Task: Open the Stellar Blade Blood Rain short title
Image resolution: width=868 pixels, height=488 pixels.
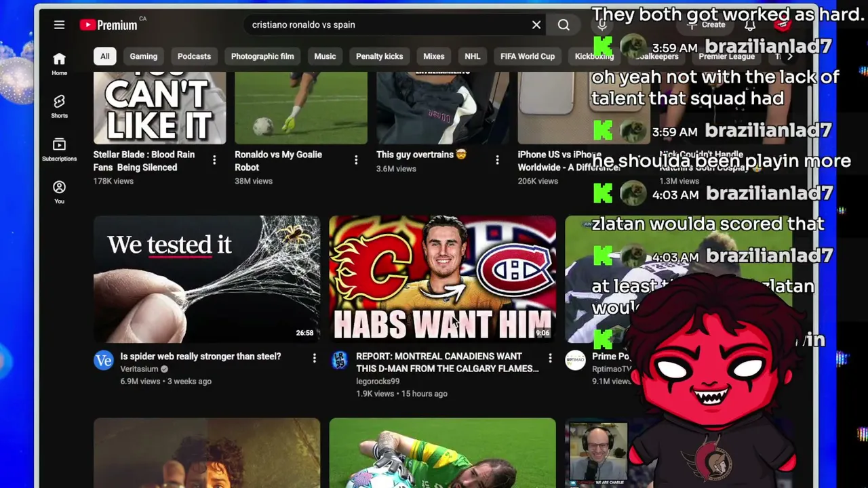Action: 144,161
